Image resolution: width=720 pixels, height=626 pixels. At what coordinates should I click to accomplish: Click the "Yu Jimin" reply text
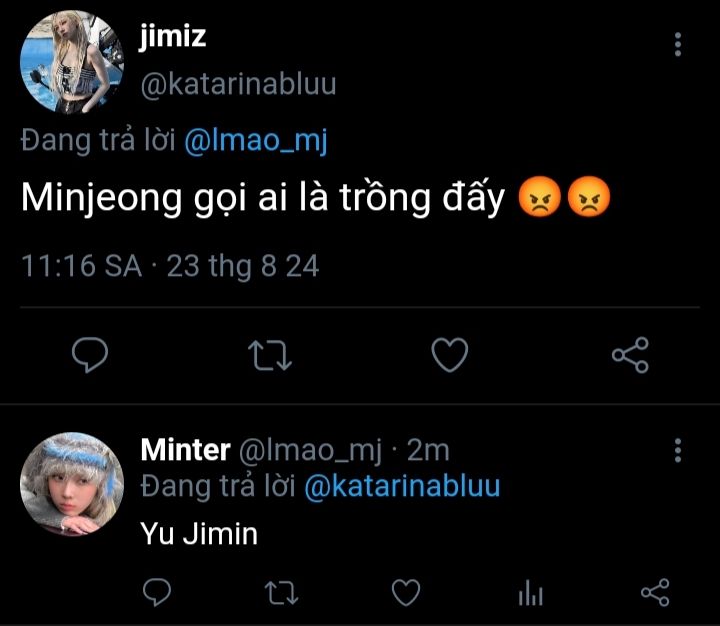tap(199, 534)
